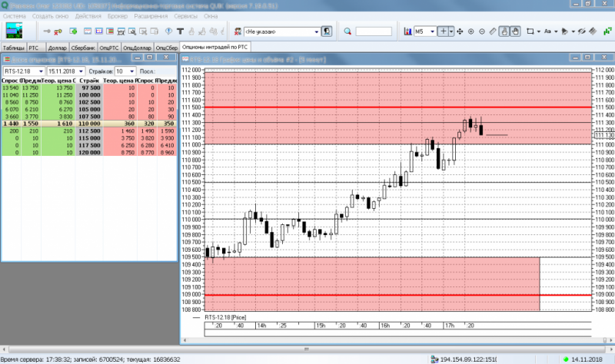Screen dimensions: 615x364
Task: Expand the rectangle tool dropdown arrow
Action: pos(539,31)
